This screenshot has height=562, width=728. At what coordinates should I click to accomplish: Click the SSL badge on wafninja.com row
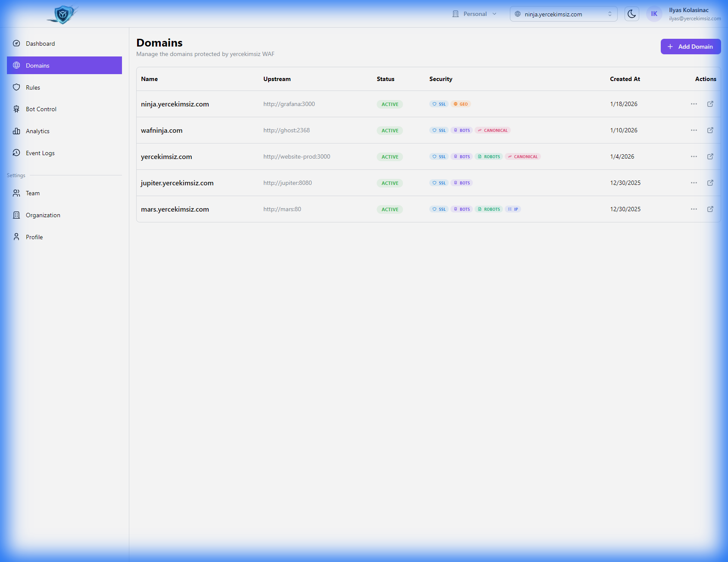pos(439,130)
